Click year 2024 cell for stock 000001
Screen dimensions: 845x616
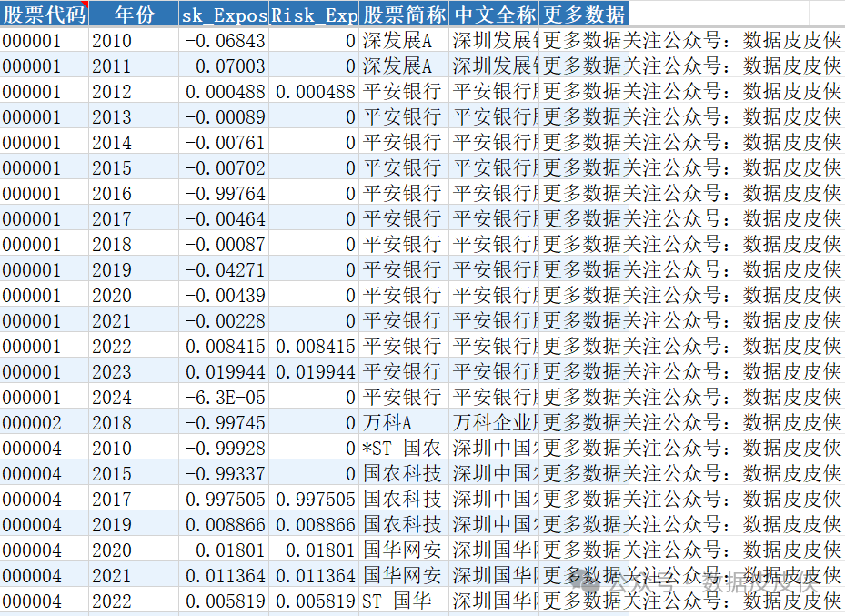pos(134,398)
